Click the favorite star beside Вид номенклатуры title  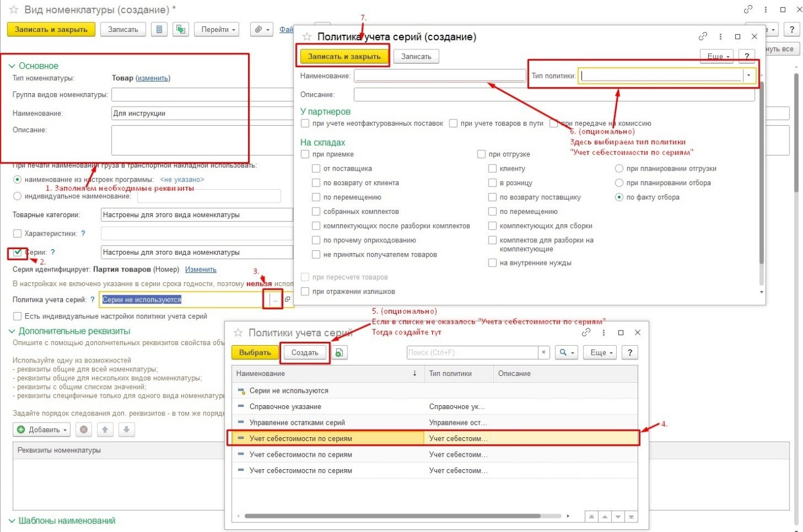(13, 10)
